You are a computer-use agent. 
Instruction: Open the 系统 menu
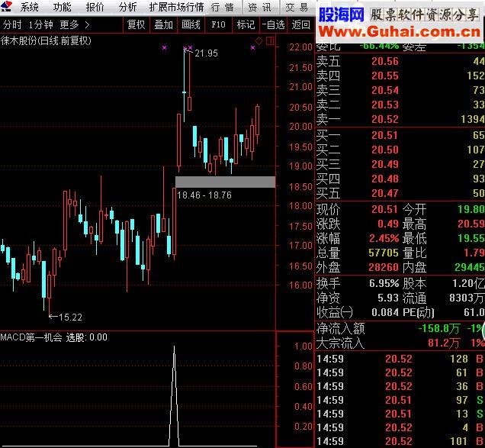point(30,7)
